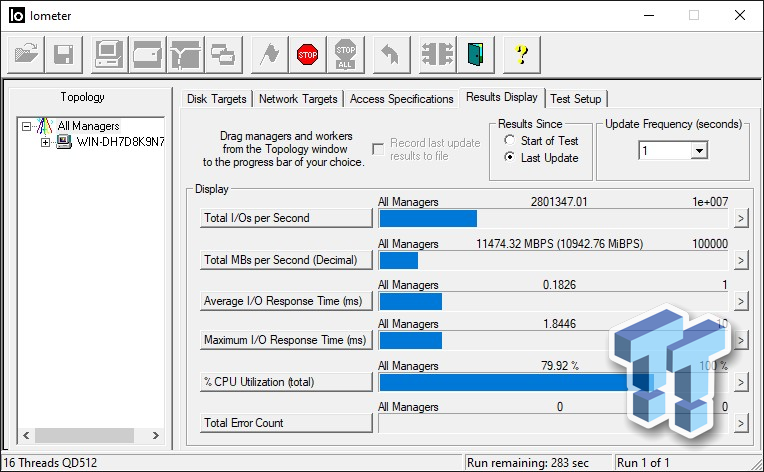Click 79.92 % CPU utilization value

560,365
